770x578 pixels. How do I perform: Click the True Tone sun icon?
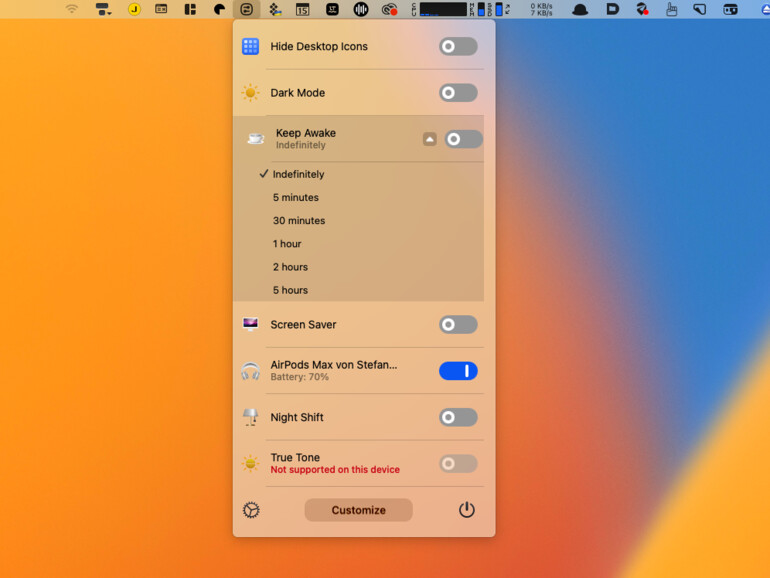point(250,464)
